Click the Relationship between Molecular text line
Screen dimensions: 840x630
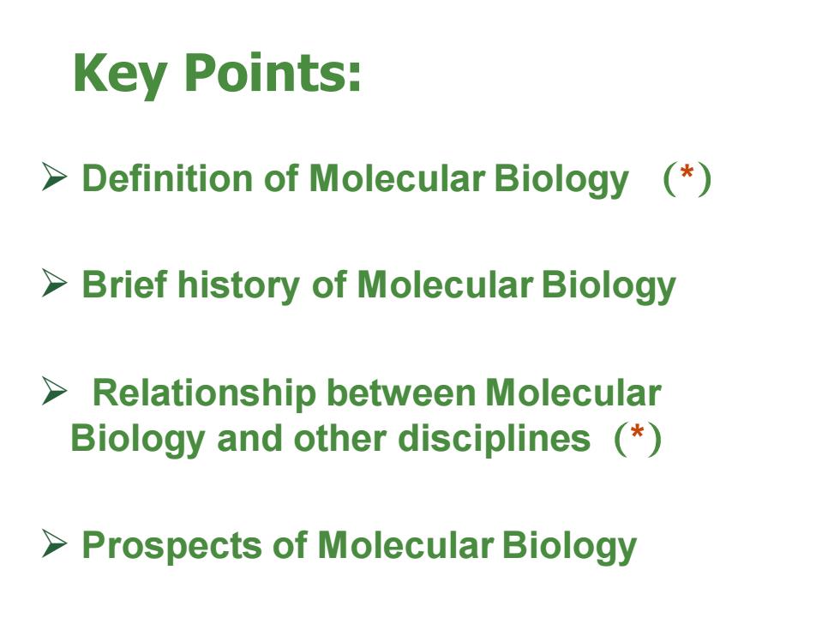tap(377, 393)
